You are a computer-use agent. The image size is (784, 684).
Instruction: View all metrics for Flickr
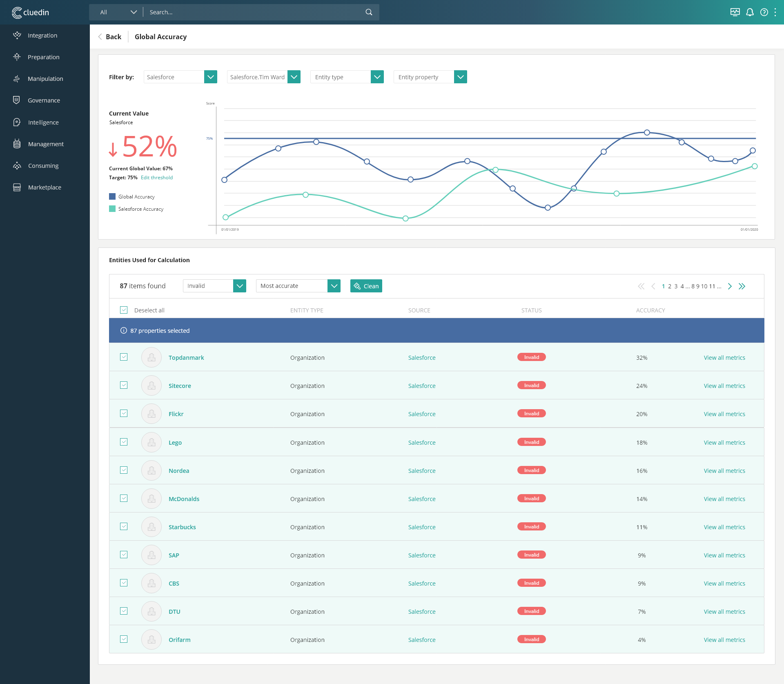point(724,414)
